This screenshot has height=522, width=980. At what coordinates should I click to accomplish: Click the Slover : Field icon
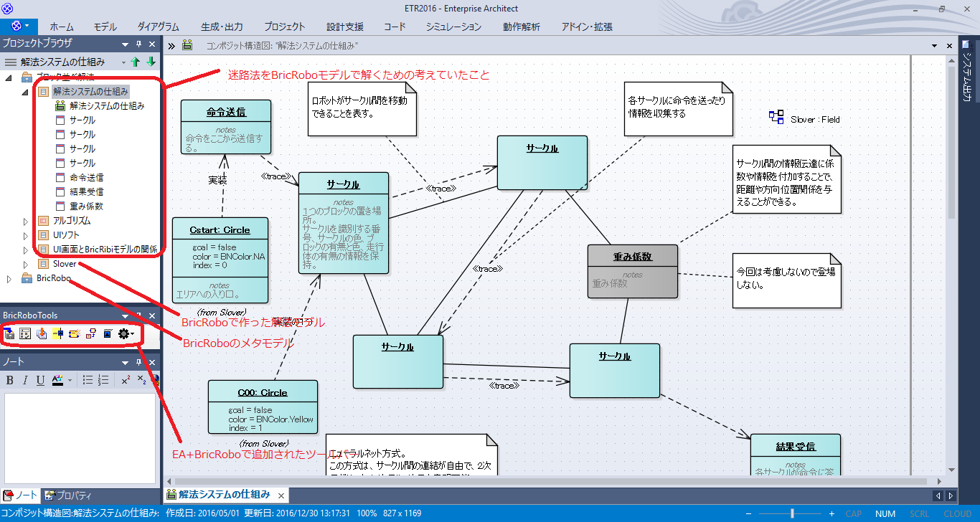(776, 117)
